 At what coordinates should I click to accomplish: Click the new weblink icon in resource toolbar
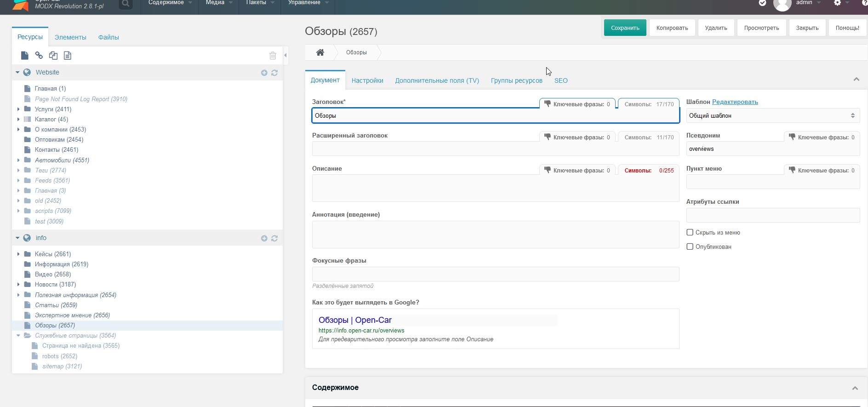click(39, 56)
